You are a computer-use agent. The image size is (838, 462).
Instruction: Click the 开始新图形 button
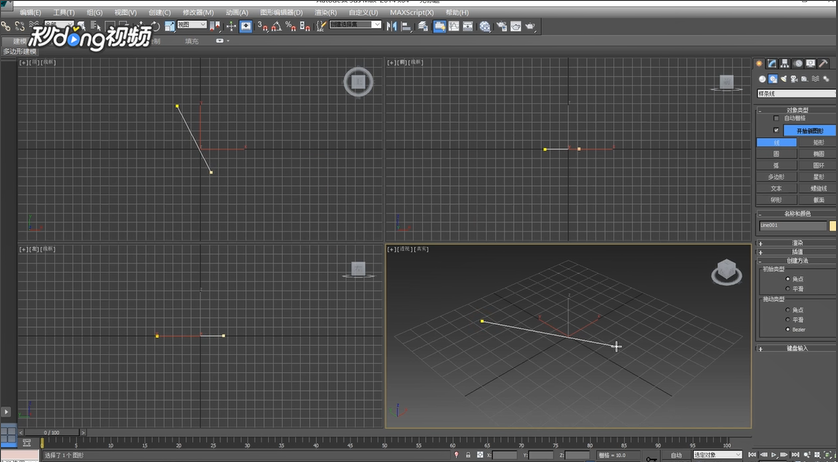(809, 130)
